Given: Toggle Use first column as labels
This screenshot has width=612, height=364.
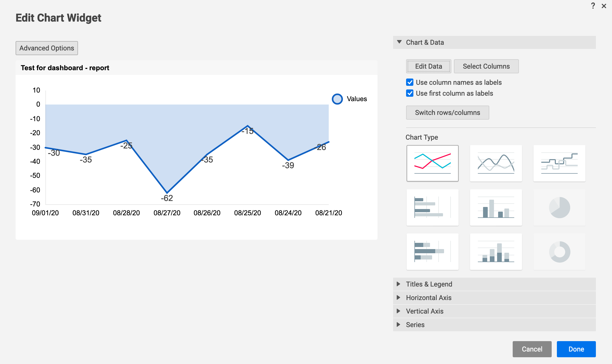Looking at the screenshot, I should (x=410, y=93).
